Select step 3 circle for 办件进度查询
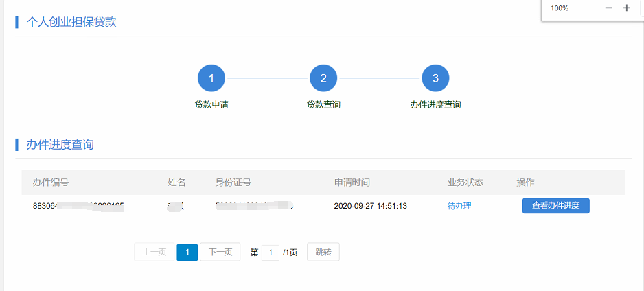 click(435, 78)
